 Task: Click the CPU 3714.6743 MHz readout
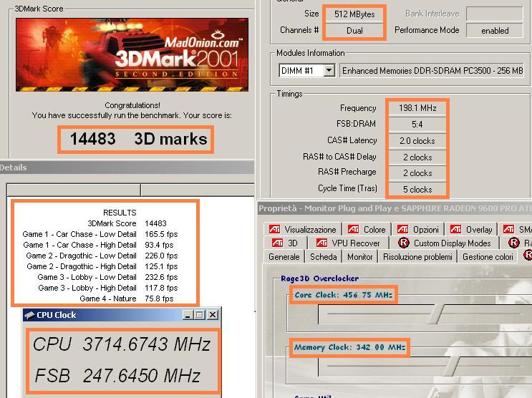[122, 344]
